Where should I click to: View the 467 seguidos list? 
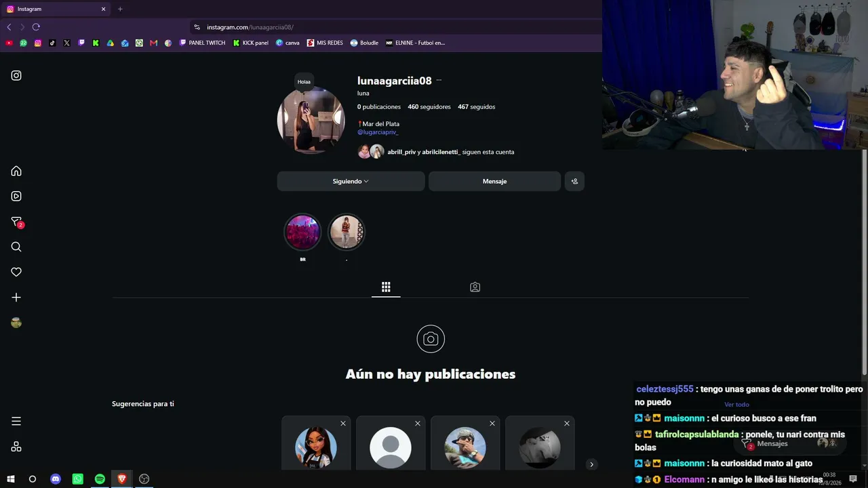476,106
